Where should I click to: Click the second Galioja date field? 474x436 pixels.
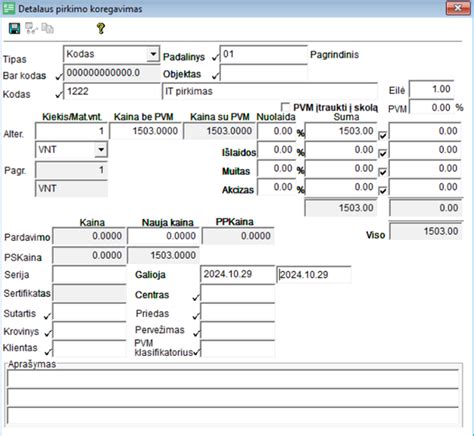click(x=314, y=275)
